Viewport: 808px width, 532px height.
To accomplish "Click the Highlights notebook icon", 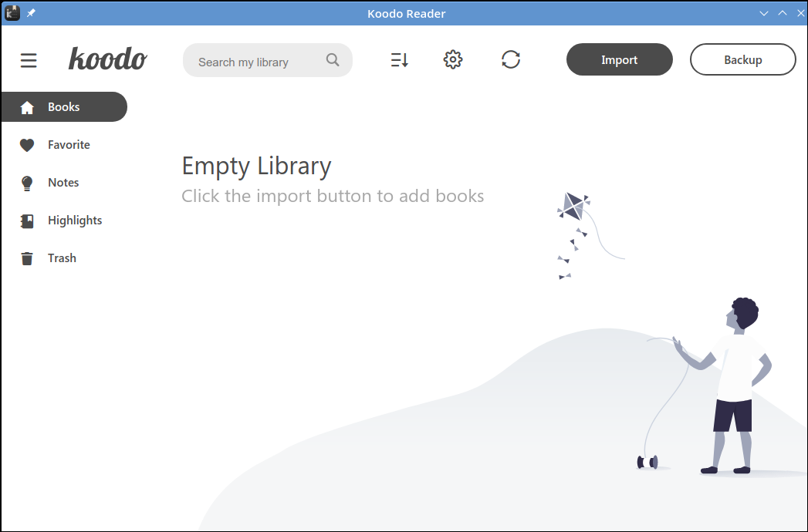I will click(x=27, y=221).
